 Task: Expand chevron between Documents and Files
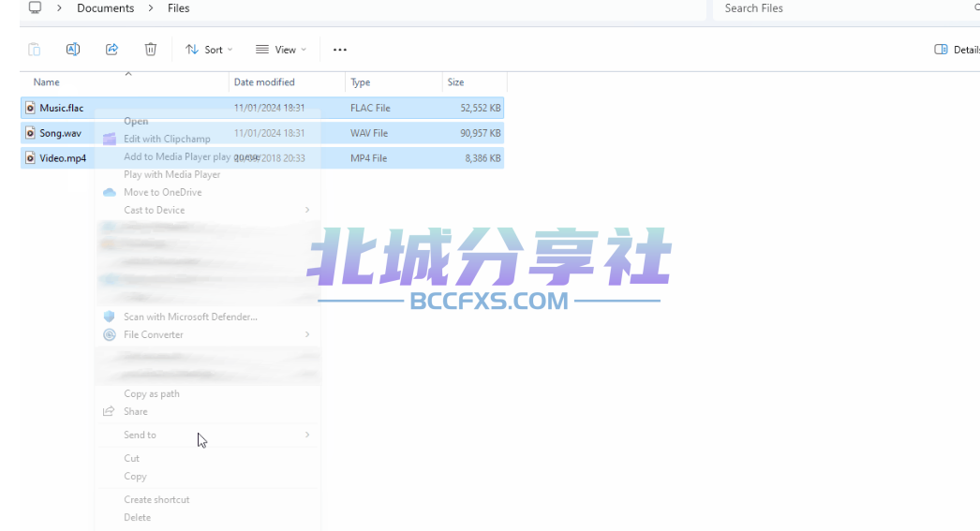coord(151,8)
